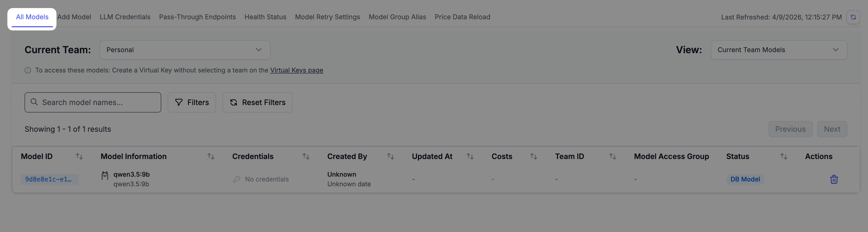Follow the Virtual Keys page link
Viewport: 868px width, 232px height.
pyautogui.click(x=297, y=70)
